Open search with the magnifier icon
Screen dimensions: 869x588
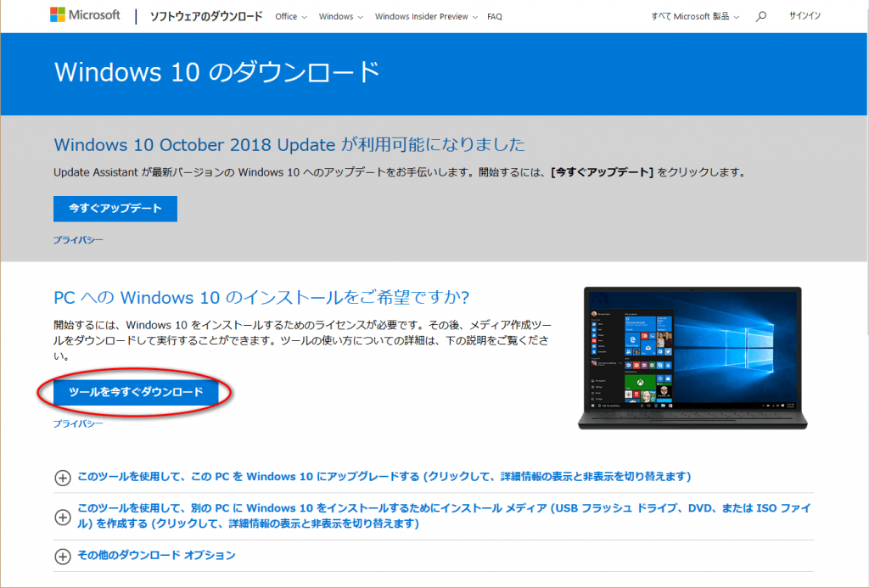tap(760, 16)
